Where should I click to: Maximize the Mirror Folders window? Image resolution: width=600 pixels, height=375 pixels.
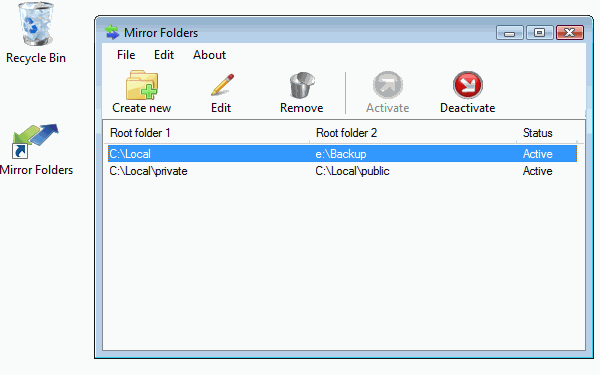tap(540, 33)
